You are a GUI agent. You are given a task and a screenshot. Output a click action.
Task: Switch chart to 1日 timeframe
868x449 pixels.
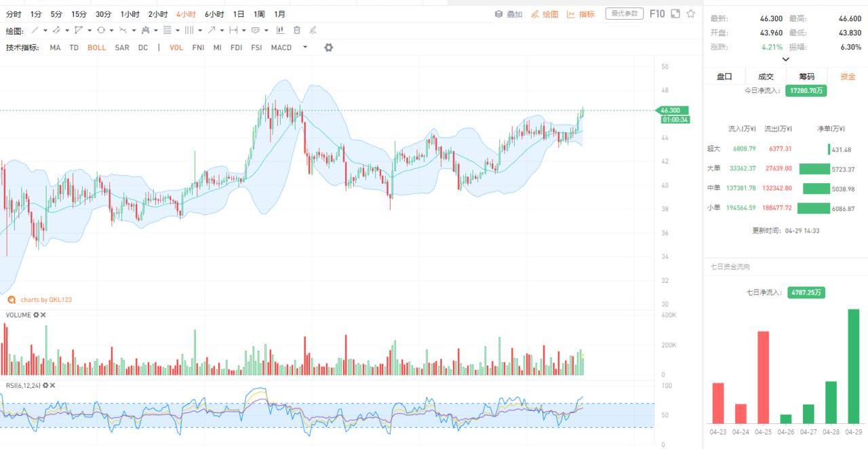point(239,14)
